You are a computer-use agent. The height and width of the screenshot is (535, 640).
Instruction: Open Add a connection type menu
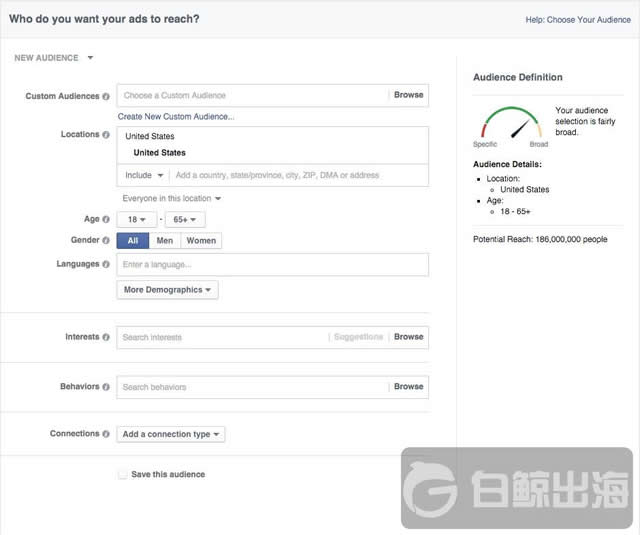171,435
